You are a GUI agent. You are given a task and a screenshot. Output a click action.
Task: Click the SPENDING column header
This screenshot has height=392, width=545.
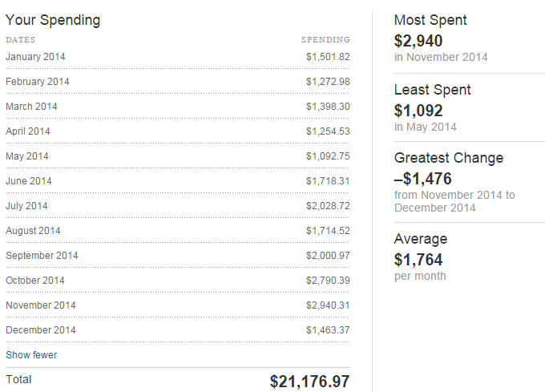325,39
